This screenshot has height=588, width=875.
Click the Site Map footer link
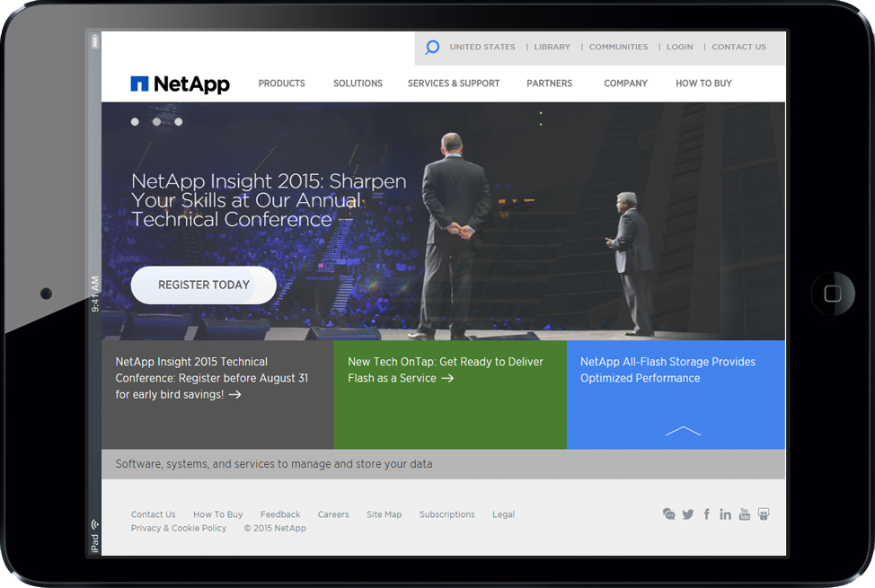coord(384,514)
